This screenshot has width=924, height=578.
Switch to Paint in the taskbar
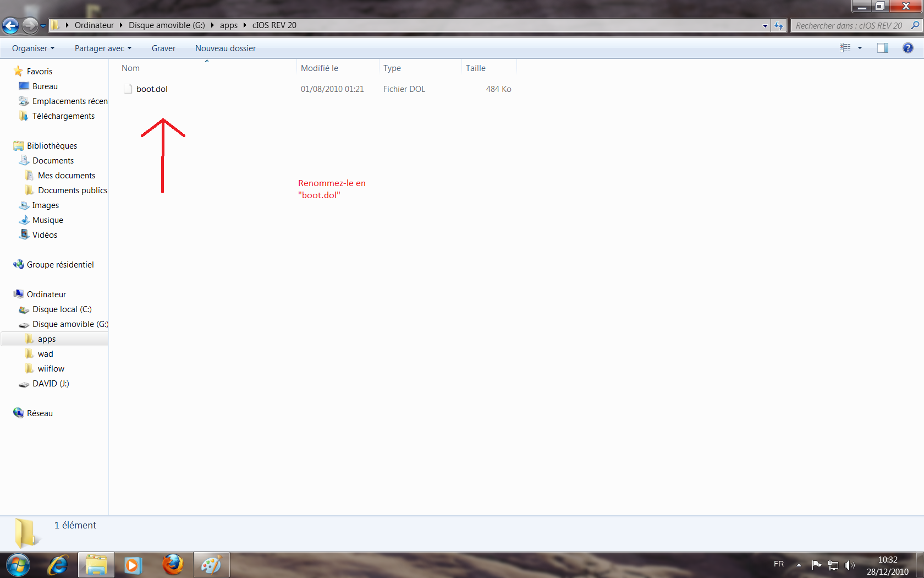point(211,565)
